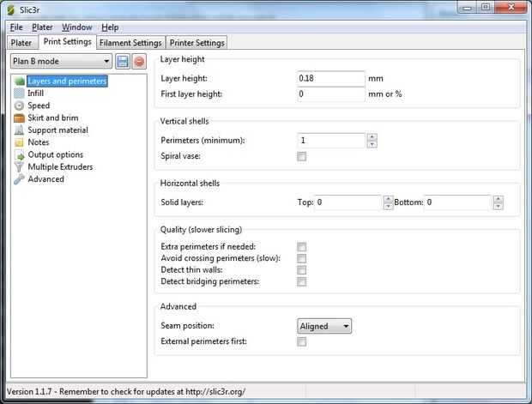Click the Version 1.1.7 status bar text
The width and height of the screenshot is (532, 404).
click(126, 392)
